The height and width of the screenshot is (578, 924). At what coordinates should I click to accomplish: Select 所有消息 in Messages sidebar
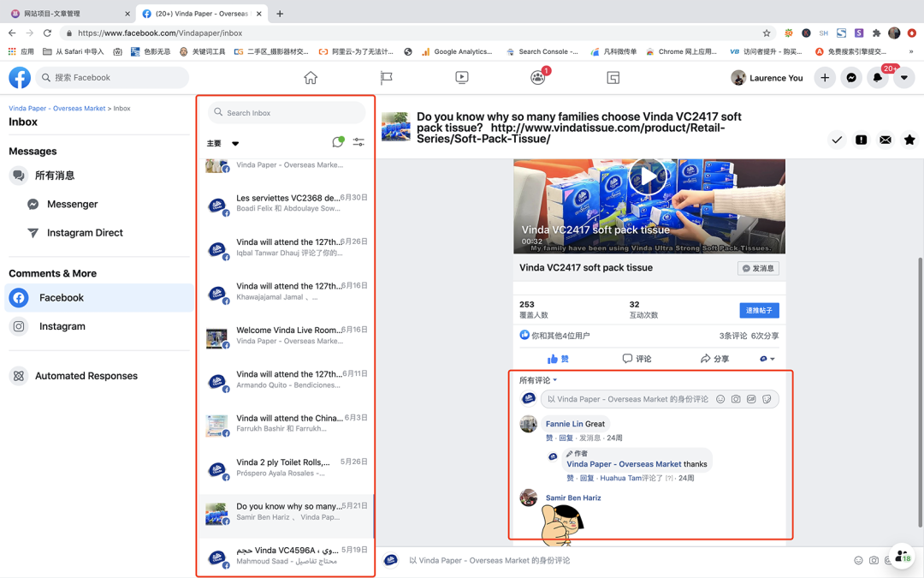point(99,176)
